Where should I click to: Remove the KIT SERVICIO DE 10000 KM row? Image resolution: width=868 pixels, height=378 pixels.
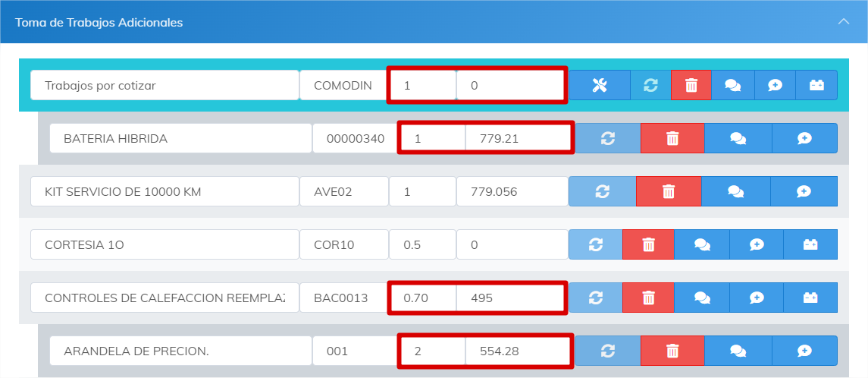[668, 192]
